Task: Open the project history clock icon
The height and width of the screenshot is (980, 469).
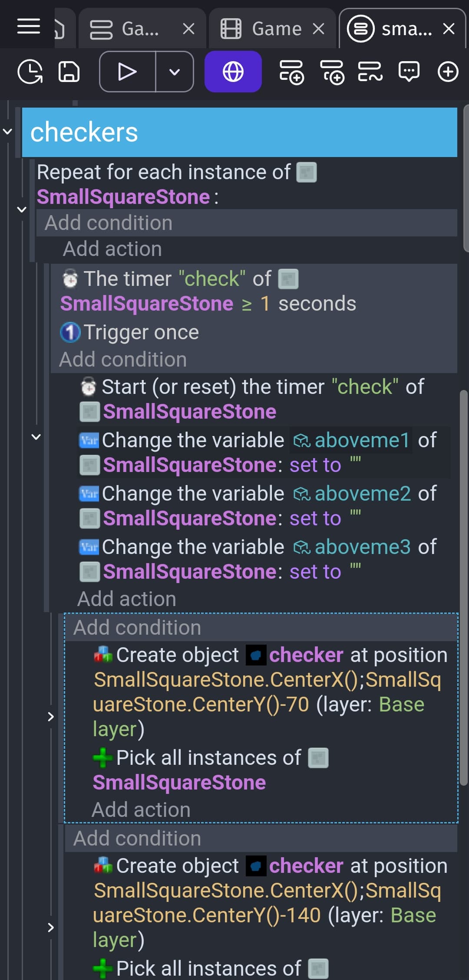Action: click(x=30, y=72)
